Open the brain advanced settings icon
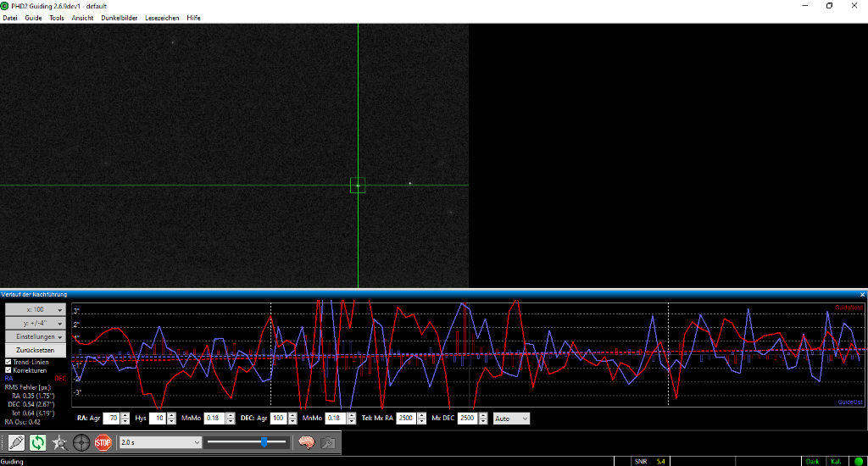The image size is (868, 466). (306, 442)
